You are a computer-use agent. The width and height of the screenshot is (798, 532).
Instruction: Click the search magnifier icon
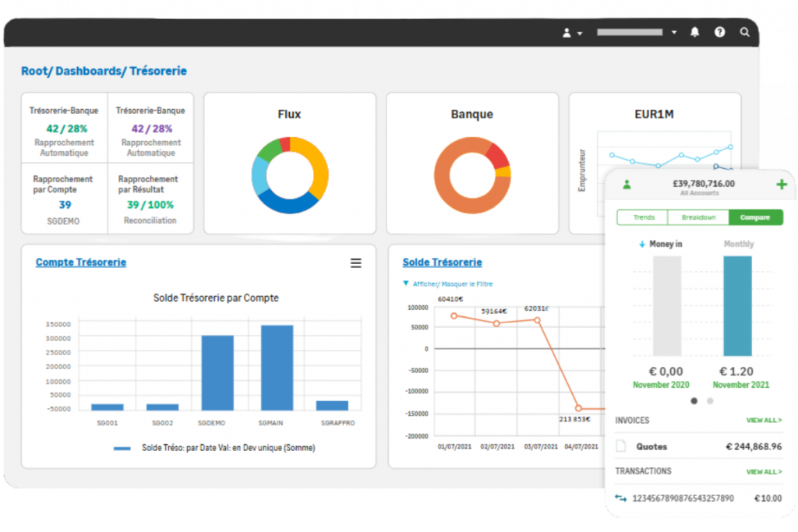pos(745,33)
